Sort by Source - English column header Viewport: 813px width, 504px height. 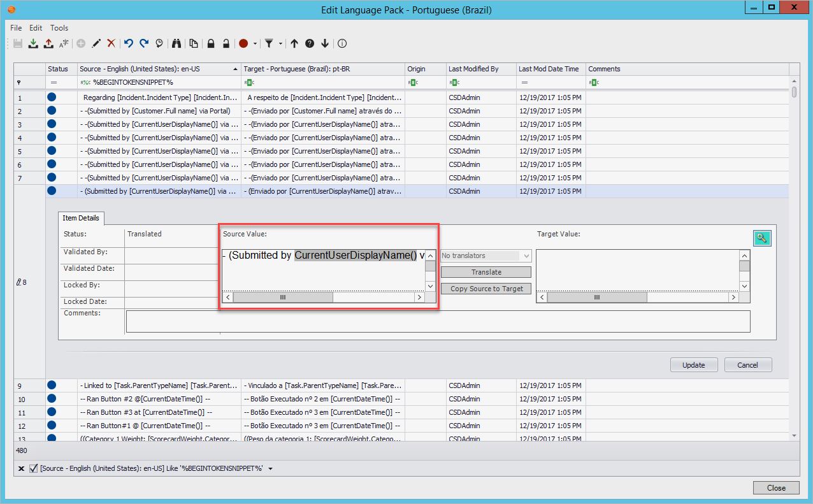159,69
